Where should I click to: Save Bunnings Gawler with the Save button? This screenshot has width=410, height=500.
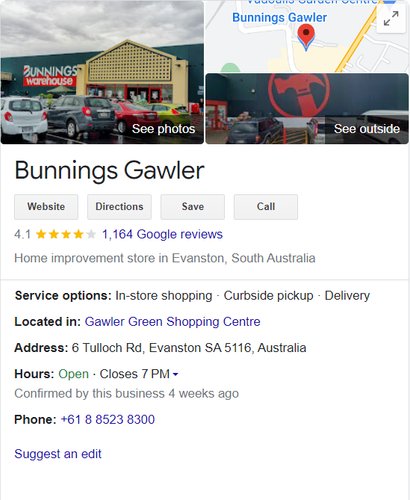pyautogui.click(x=193, y=207)
